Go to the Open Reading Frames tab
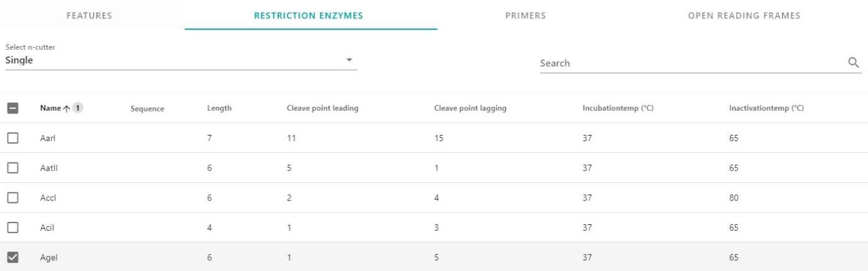 [744, 16]
